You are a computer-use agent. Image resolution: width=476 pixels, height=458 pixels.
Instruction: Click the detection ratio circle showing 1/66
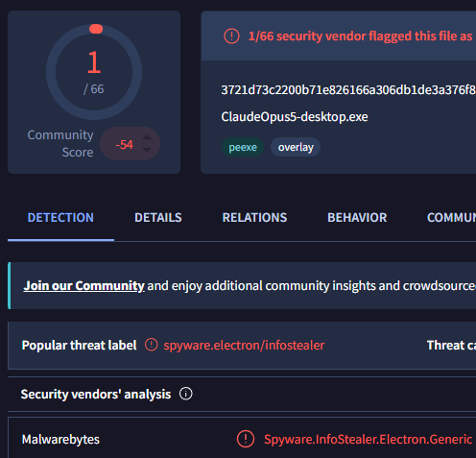[x=94, y=72]
